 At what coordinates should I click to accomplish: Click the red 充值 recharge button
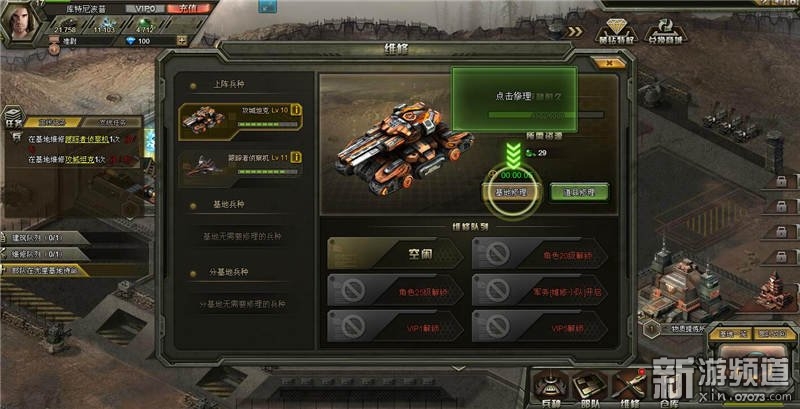[x=188, y=9]
